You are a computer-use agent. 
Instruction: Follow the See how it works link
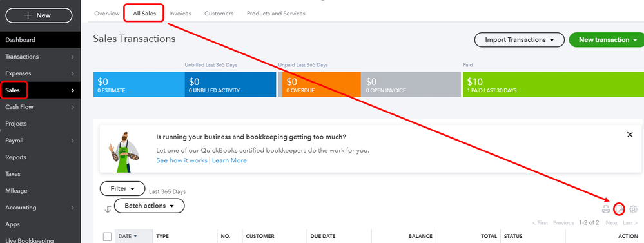pos(182,160)
